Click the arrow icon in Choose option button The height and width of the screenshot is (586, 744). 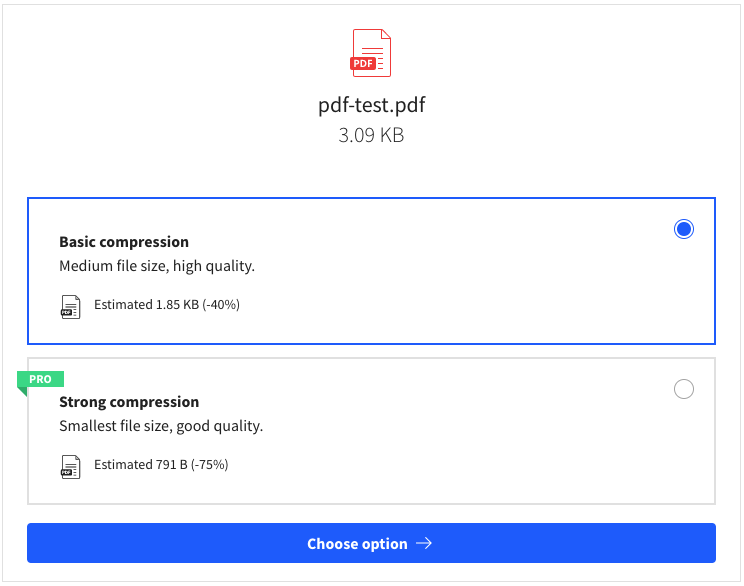point(424,543)
